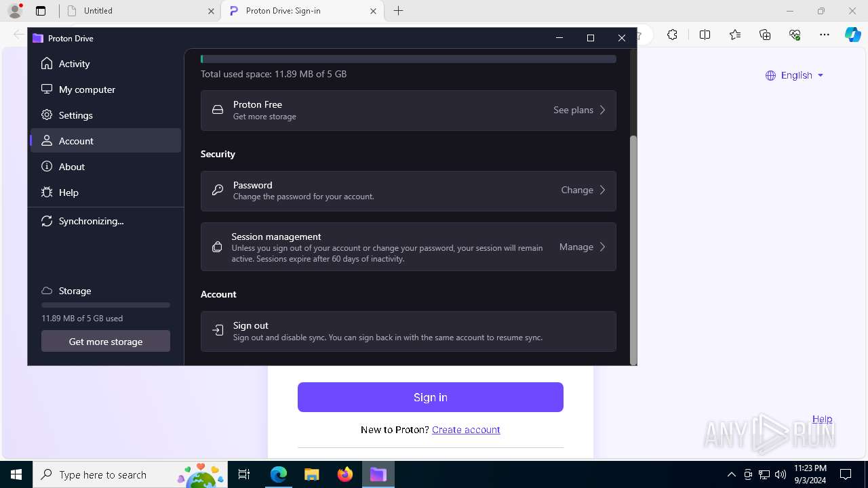Click the Storage cloud icon in sidebar
Image resolution: width=868 pixels, height=488 pixels.
(x=47, y=291)
